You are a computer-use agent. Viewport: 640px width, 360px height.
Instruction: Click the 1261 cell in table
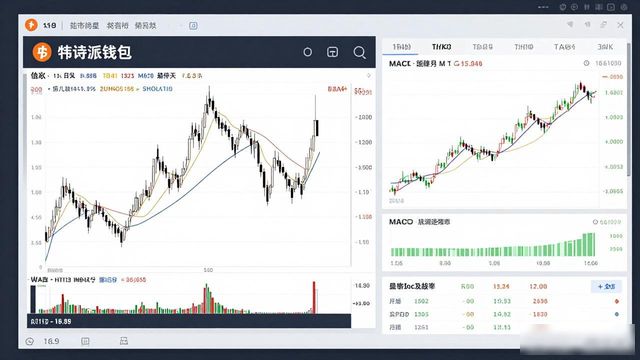(x=421, y=327)
